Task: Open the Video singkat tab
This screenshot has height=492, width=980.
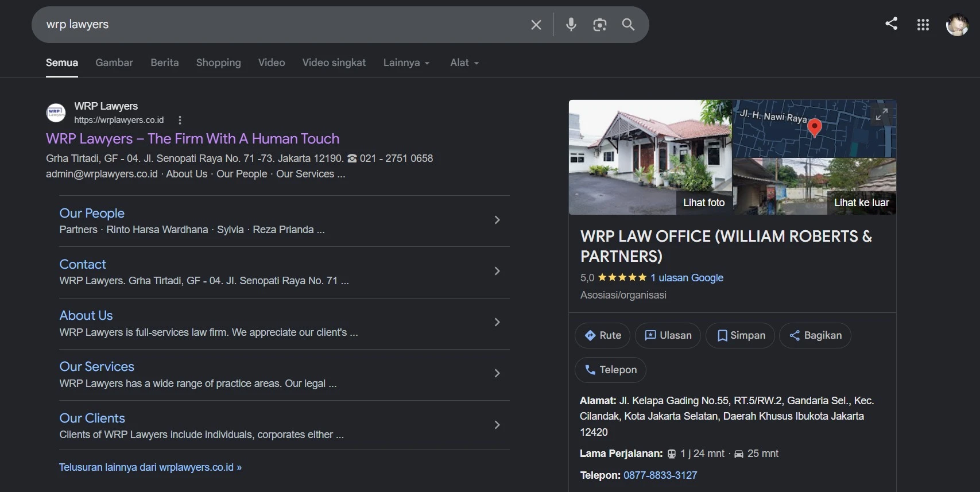Action: click(334, 63)
